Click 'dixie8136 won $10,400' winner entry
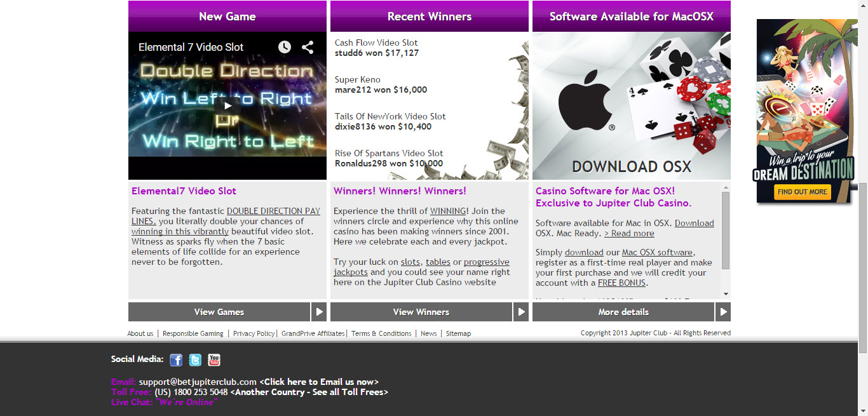This screenshot has height=416, width=868. [383, 126]
